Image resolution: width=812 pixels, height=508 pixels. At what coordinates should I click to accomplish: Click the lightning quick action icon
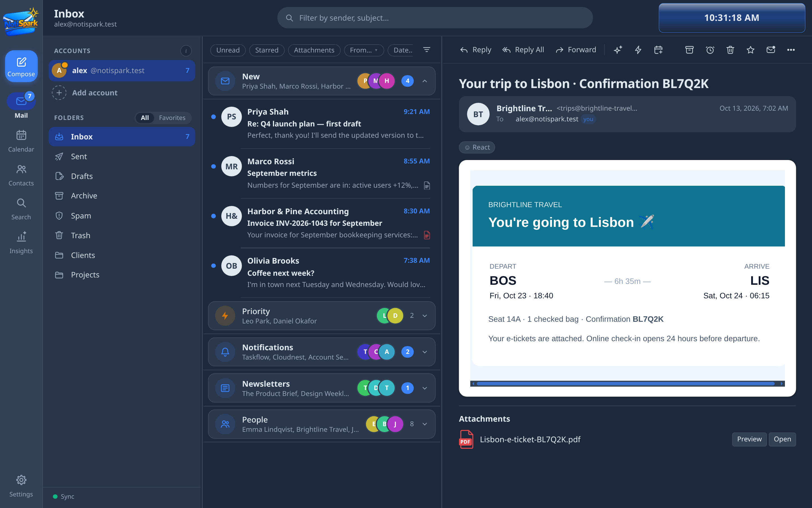pyautogui.click(x=638, y=50)
